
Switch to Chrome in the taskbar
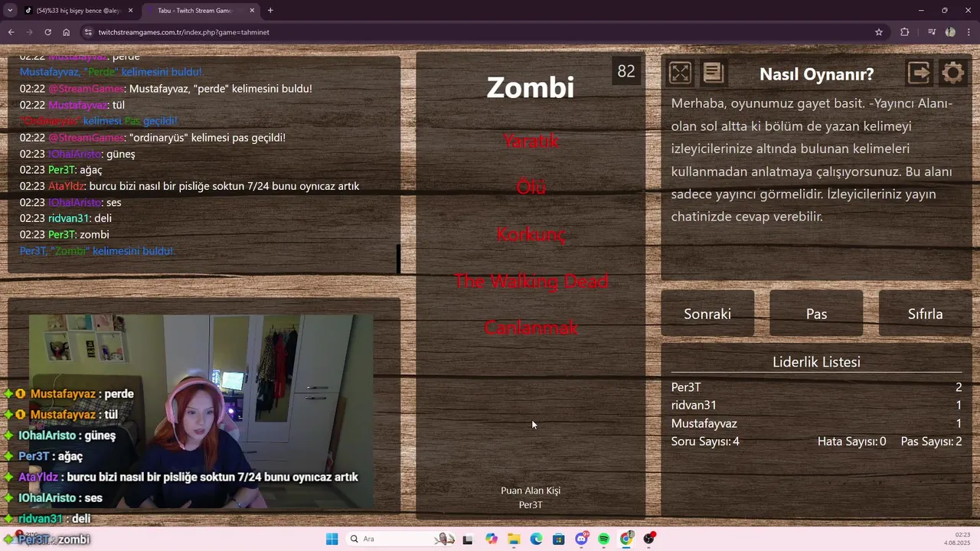[626, 539]
